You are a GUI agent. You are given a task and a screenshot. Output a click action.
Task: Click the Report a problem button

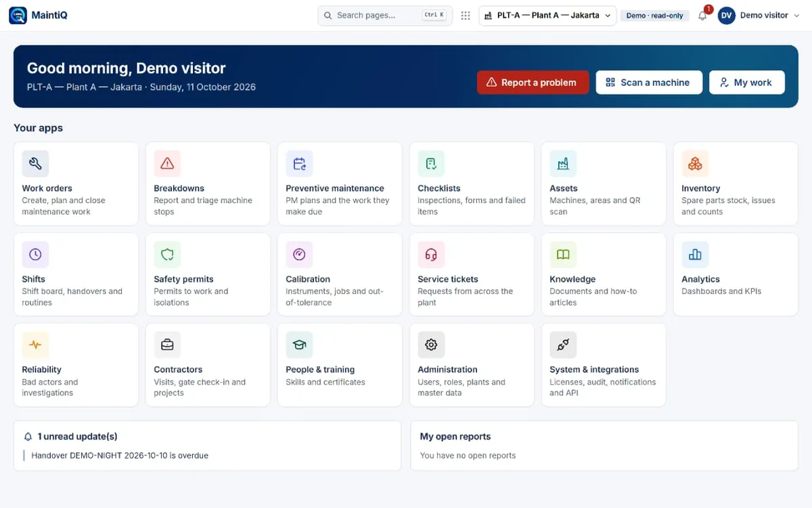coord(533,83)
